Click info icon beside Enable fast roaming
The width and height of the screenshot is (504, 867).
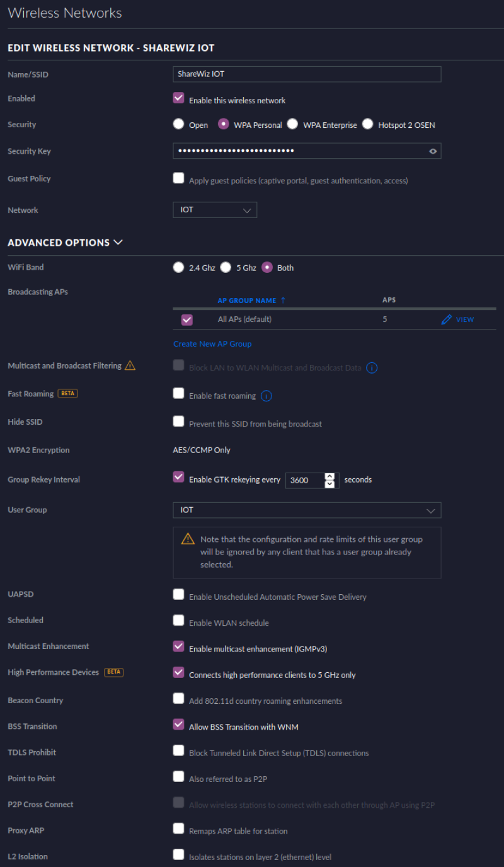[266, 396]
